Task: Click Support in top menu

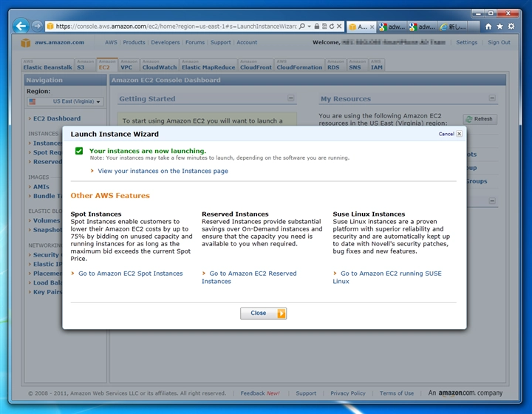Action: 220,42
